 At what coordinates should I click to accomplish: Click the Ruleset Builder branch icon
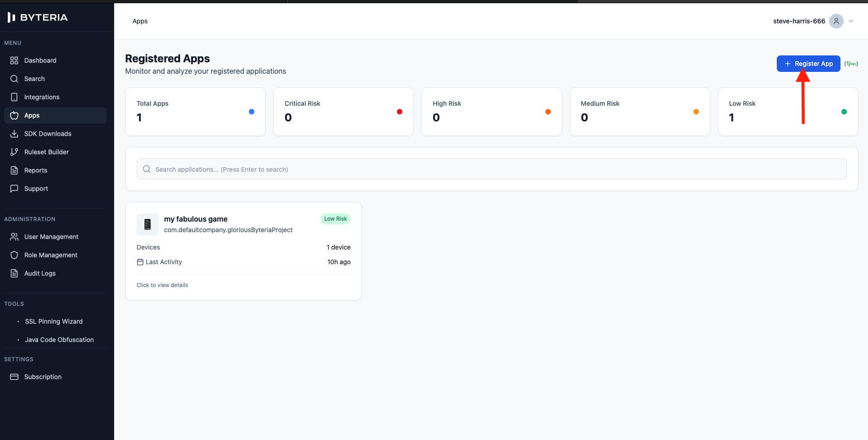coord(14,152)
